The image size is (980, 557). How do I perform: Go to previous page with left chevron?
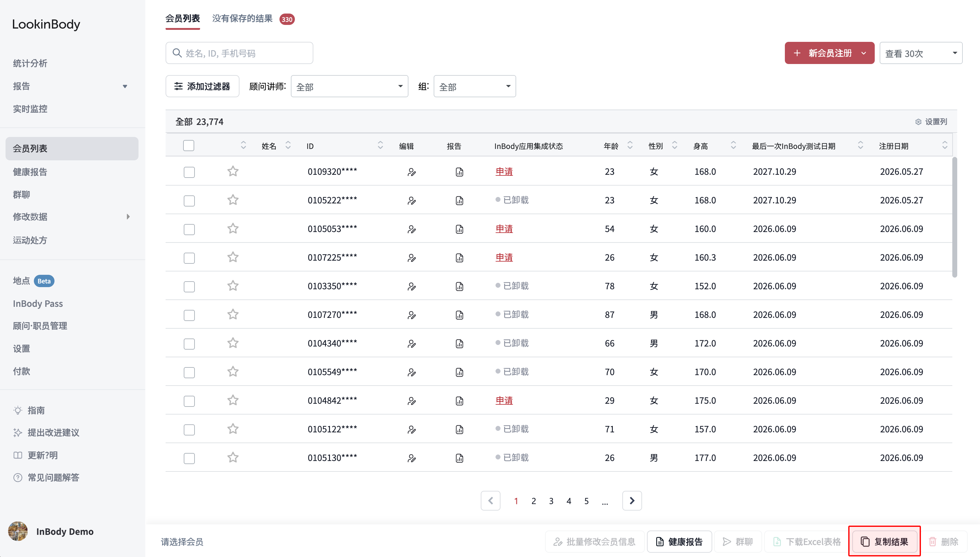pos(490,500)
